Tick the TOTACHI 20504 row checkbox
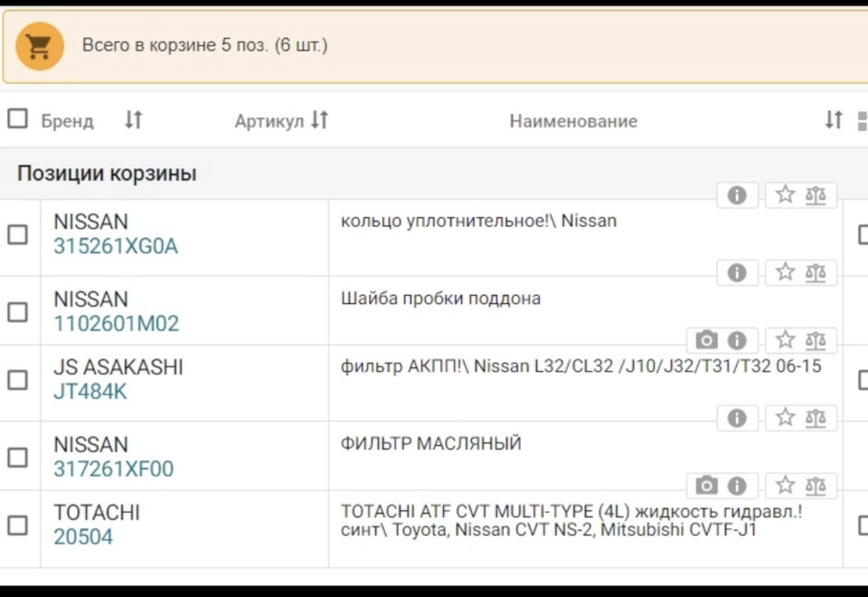Screen dimensions: 868x597 pyautogui.click(x=17, y=525)
